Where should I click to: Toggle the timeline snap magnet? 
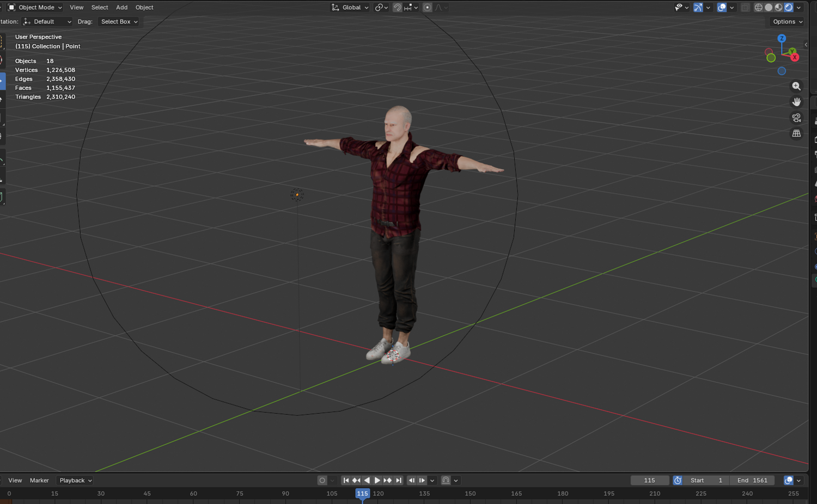click(x=446, y=481)
